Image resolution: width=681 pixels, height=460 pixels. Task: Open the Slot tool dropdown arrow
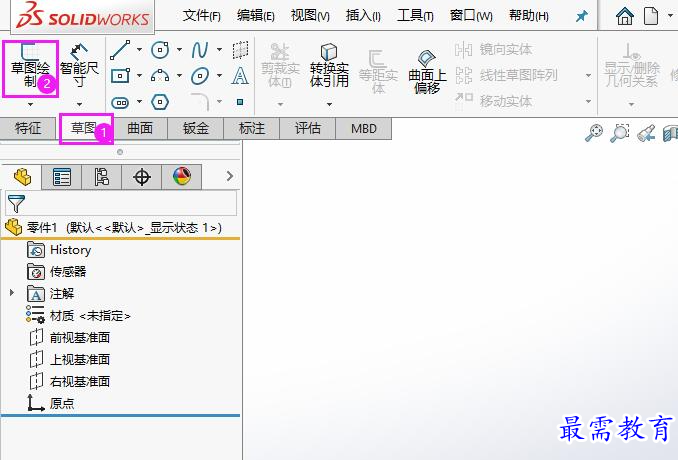139,102
